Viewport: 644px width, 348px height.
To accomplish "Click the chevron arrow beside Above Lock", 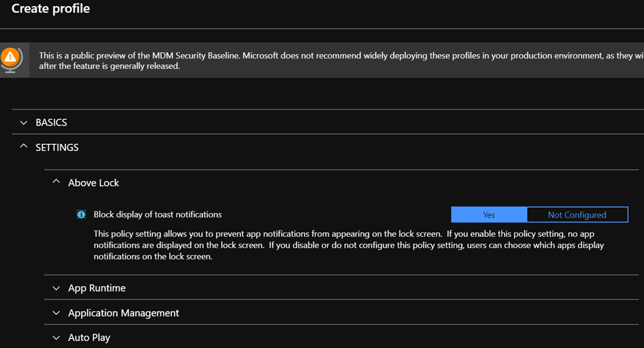I will point(56,183).
